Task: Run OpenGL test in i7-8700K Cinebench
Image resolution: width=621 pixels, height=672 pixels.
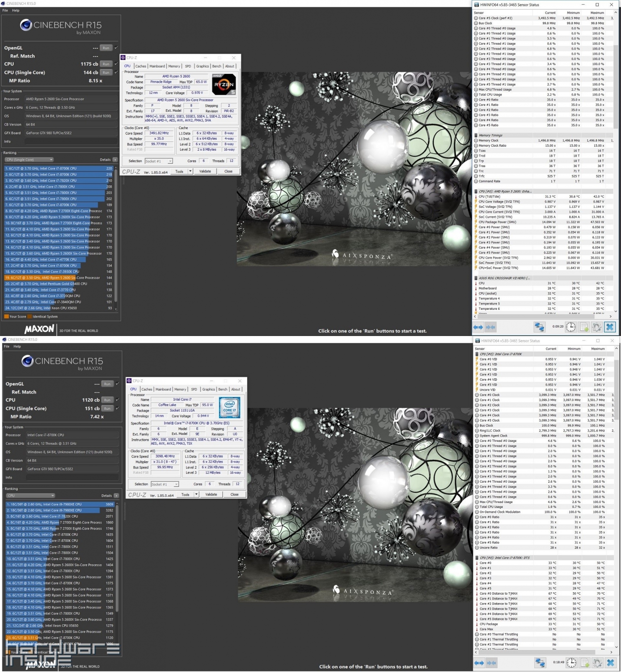Action: (107, 384)
